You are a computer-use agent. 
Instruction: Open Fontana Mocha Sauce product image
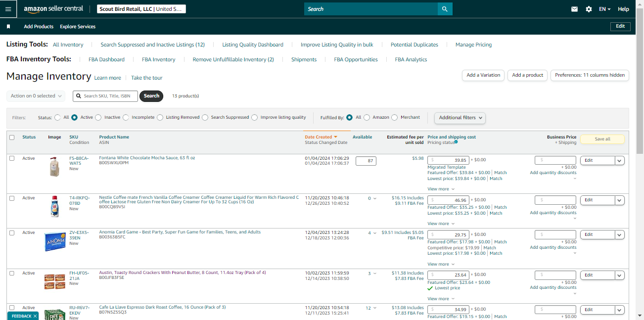(x=55, y=167)
